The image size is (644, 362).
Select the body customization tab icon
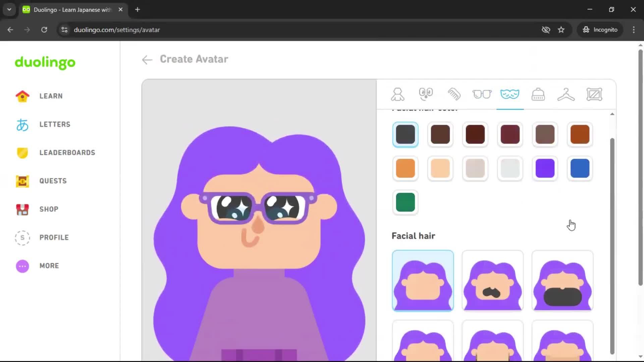(397, 94)
